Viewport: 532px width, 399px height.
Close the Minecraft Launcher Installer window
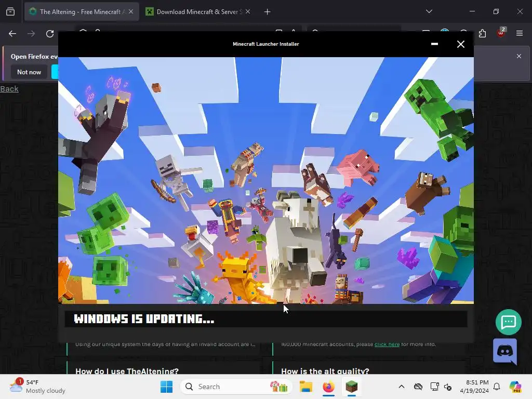(461, 44)
